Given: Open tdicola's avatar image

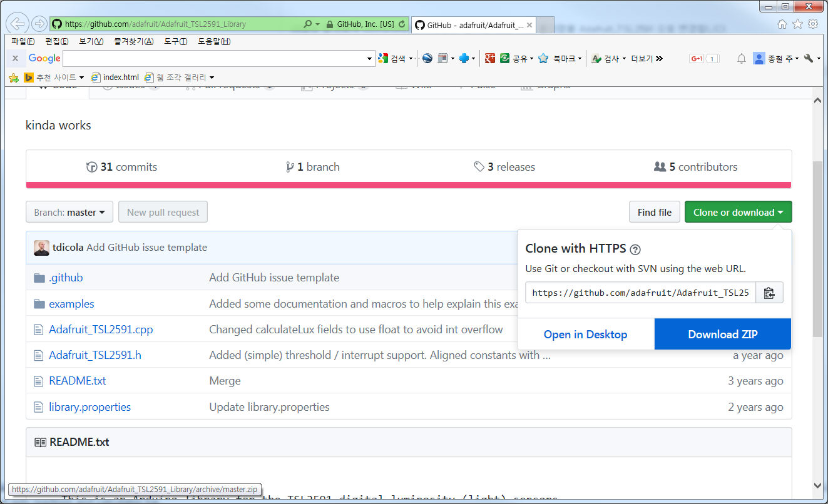Looking at the screenshot, I should click(x=41, y=248).
